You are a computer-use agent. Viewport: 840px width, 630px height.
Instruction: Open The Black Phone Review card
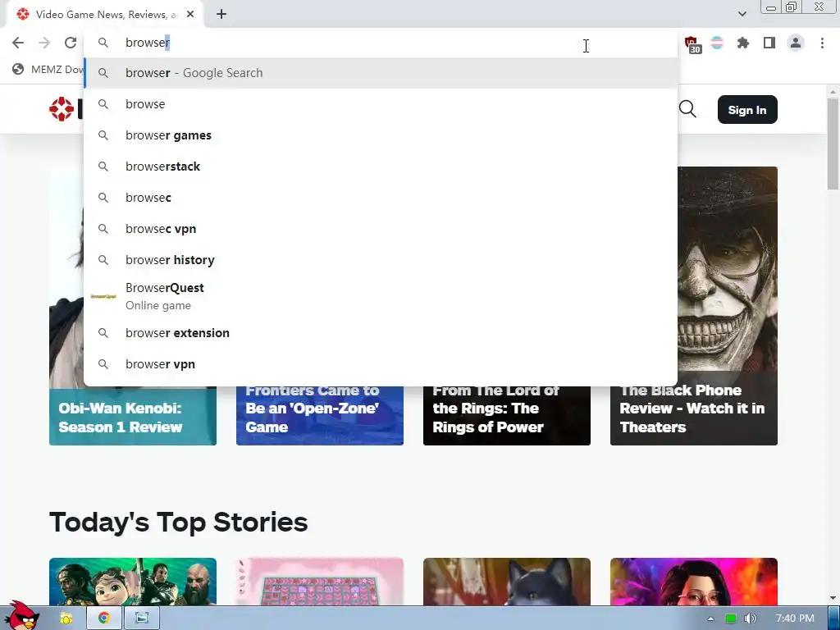[694, 415]
